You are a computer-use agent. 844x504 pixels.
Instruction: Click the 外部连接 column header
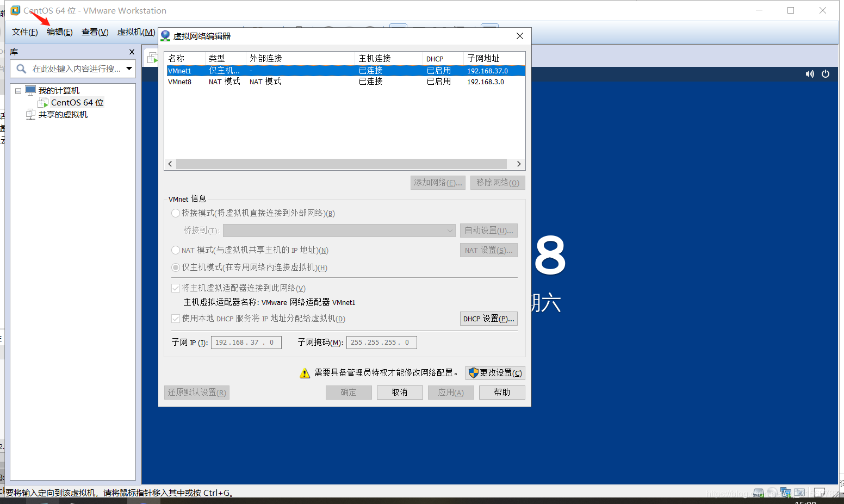pos(301,58)
